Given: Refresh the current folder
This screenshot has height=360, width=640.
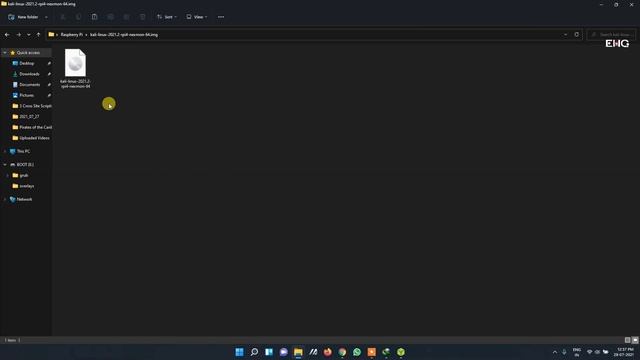Looking at the screenshot, I should [577, 35].
